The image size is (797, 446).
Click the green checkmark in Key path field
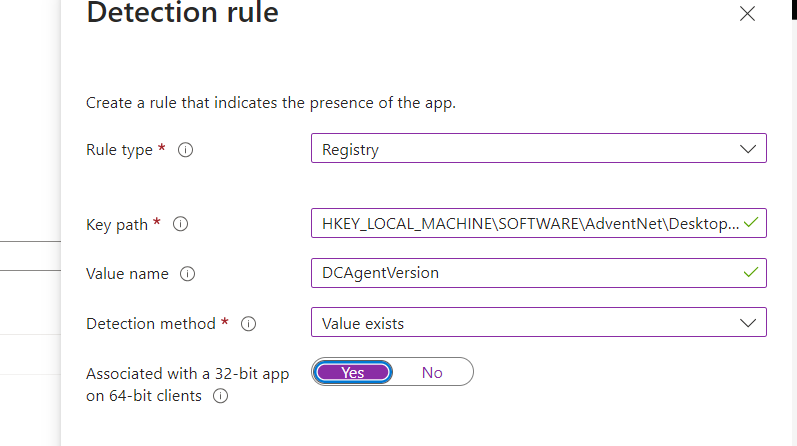coord(752,223)
